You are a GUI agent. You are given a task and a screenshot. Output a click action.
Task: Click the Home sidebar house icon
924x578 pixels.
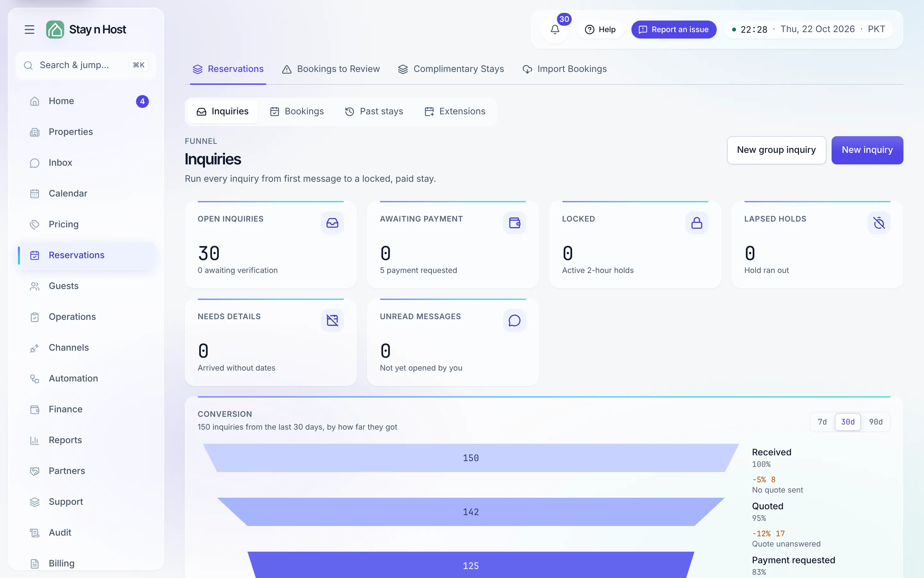point(35,101)
